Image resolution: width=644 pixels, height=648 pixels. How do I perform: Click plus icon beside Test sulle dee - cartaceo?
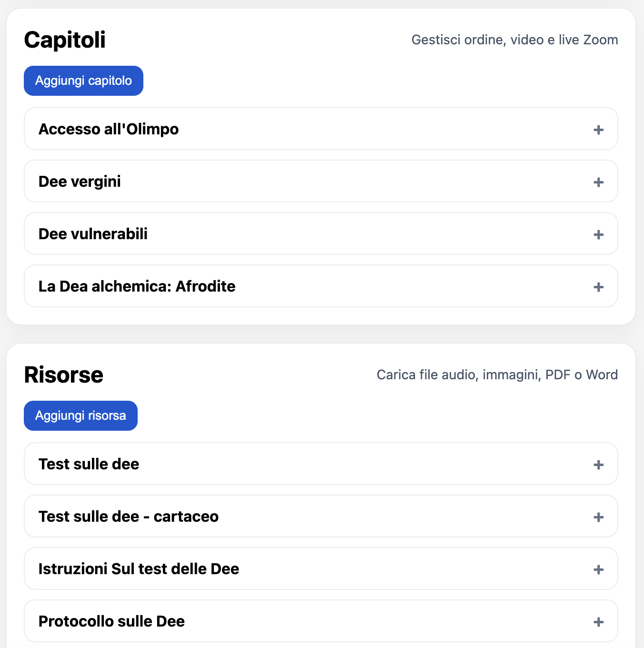[599, 517]
